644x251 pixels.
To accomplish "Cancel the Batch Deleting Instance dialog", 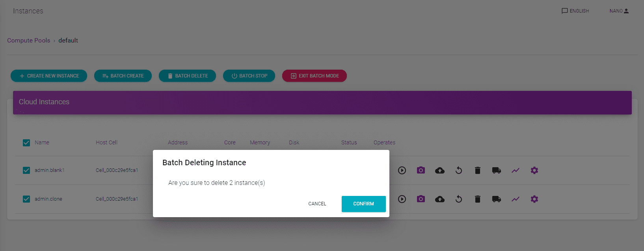I will (317, 204).
